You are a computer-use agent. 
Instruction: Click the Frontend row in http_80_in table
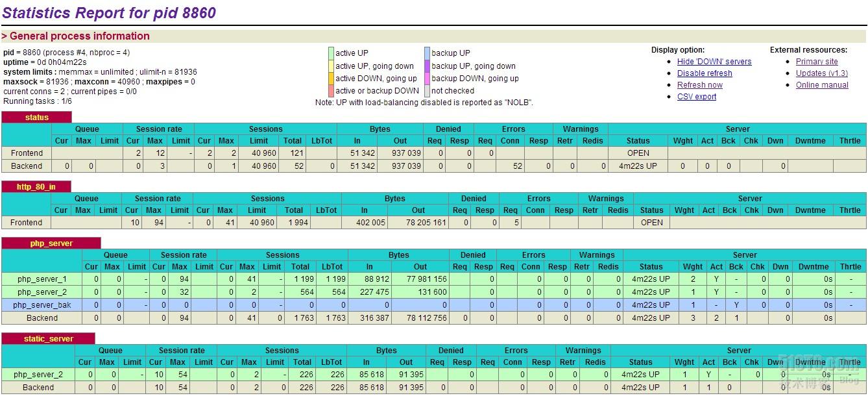434,223
